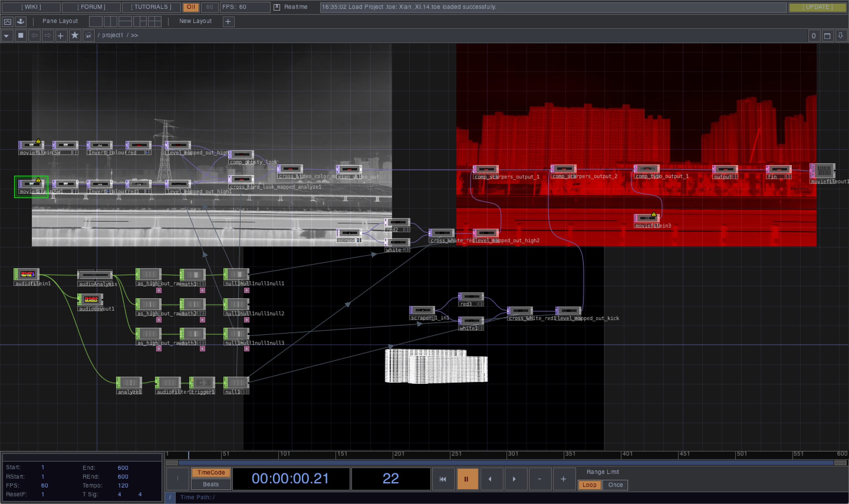Switch time display to Beats

coord(211,484)
